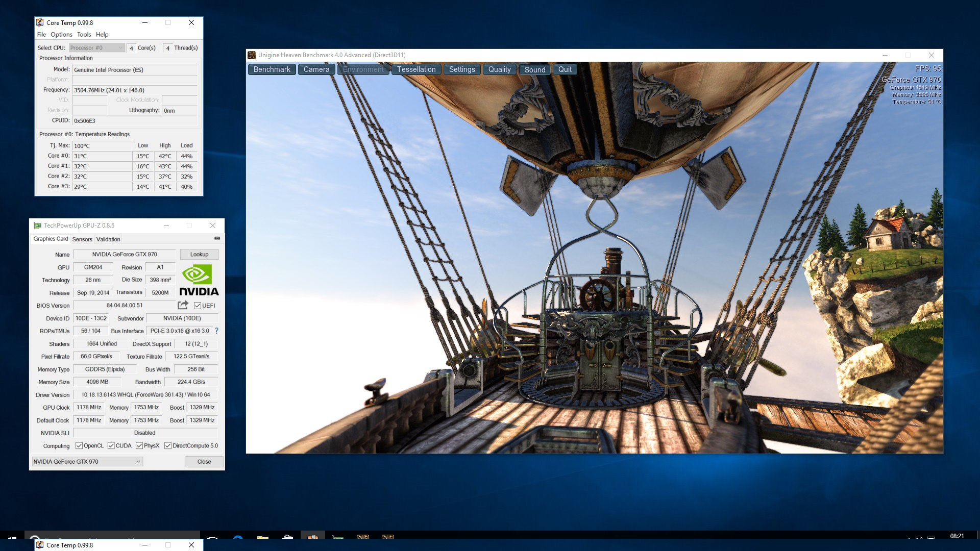
Task: Click Core #3 temperature 29°C
Action: tap(102, 187)
